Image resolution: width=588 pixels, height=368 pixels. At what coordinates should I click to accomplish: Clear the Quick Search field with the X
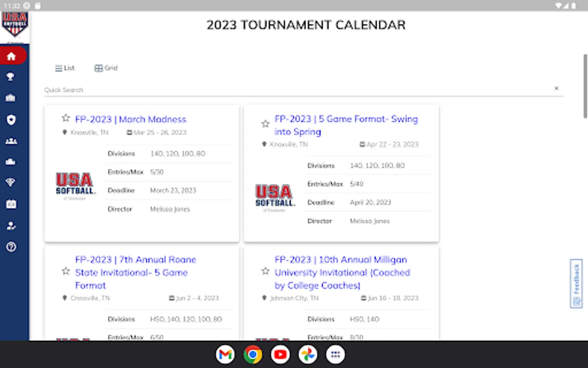[x=556, y=88]
